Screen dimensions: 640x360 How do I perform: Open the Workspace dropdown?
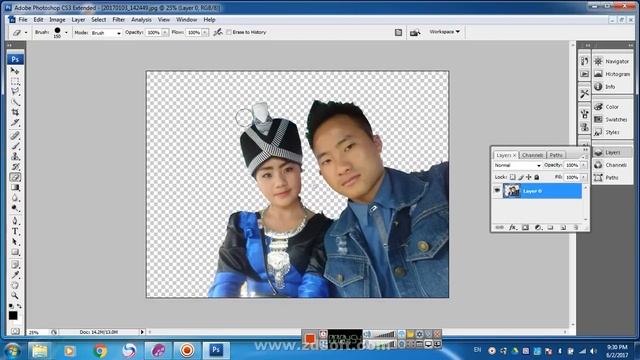click(x=444, y=32)
